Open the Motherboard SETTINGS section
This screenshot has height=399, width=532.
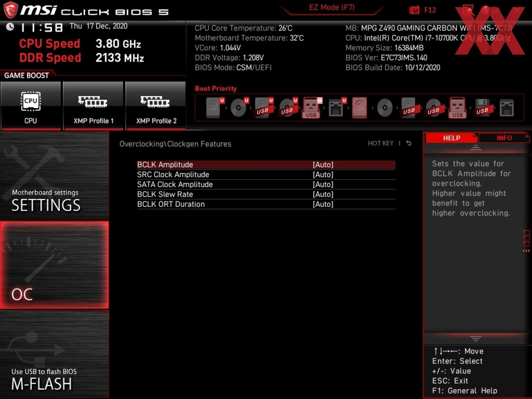(54, 176)
